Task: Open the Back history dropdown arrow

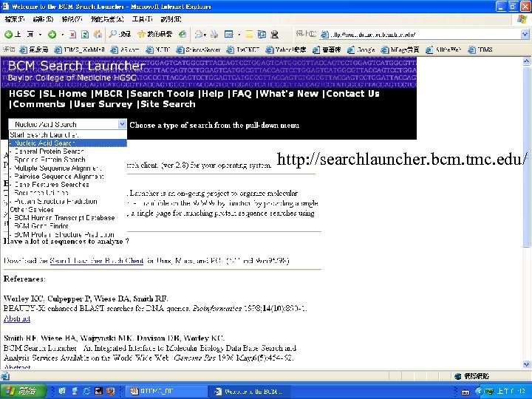Action: 40,34
